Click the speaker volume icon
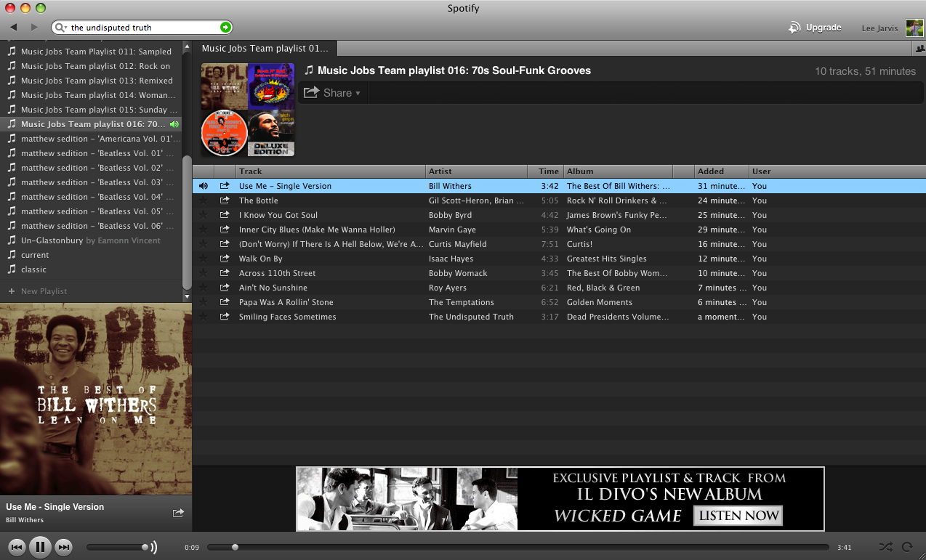926x560 pixels. pyautogui.click(x=153, y=547)
